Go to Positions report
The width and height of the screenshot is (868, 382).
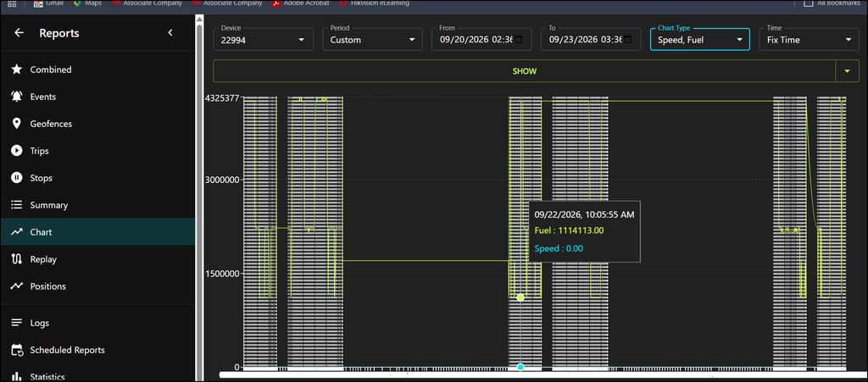tap(97, 286)
